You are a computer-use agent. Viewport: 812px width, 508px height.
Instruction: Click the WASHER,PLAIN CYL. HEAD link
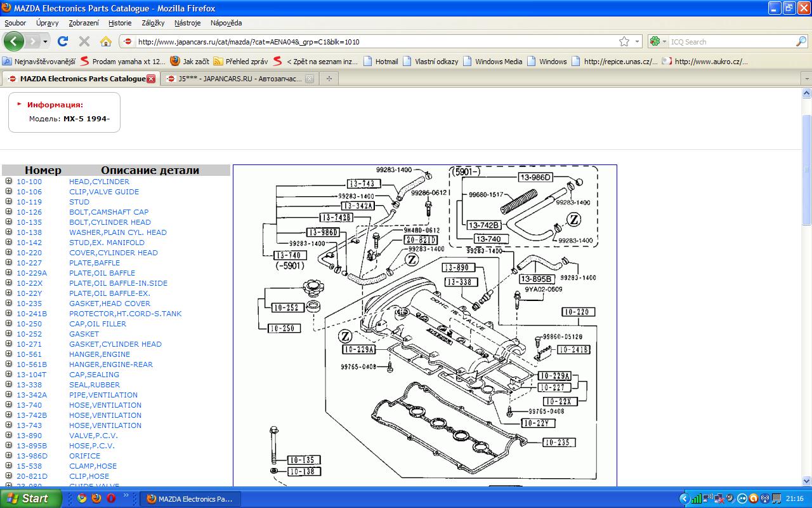118,232
